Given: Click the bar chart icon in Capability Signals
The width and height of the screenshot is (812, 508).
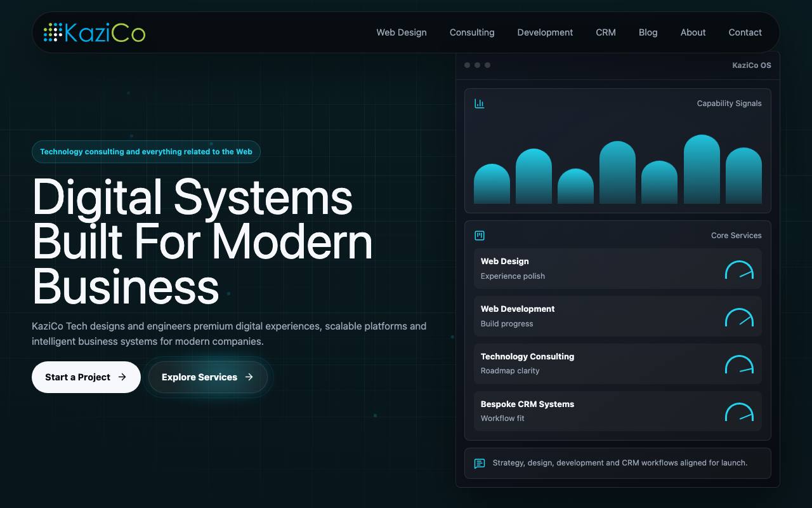Looking at the screenshot, I should point(480,104).
